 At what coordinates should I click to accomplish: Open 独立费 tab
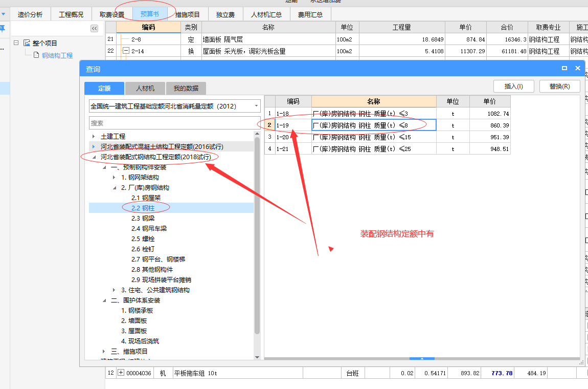[x=225, y=15]
